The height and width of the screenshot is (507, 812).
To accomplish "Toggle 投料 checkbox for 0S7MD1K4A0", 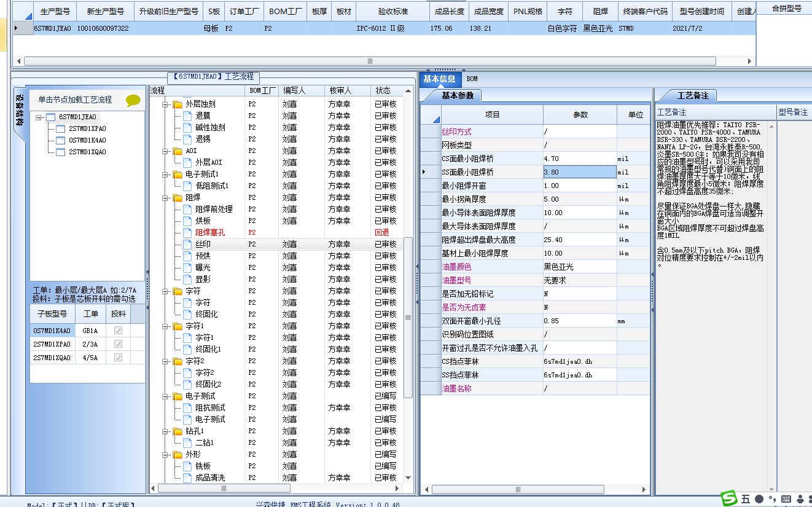I will pos(119,331).
